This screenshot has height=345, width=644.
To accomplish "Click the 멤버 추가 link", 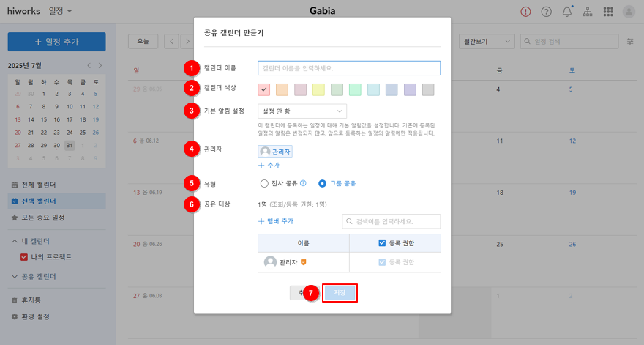I will pos(276,221).
